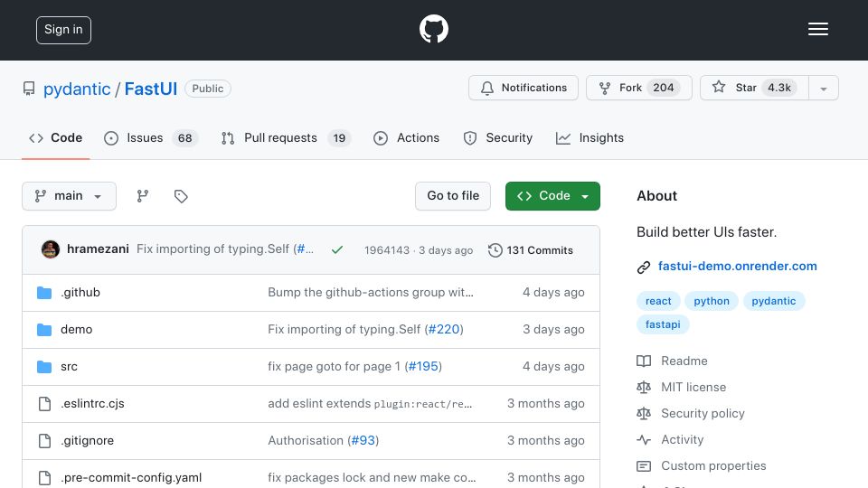The width and height of the screenshot is (868, 488).
Task: Open the FastUI repository name link
Action: pyautogui.click(x=151, y=89)
